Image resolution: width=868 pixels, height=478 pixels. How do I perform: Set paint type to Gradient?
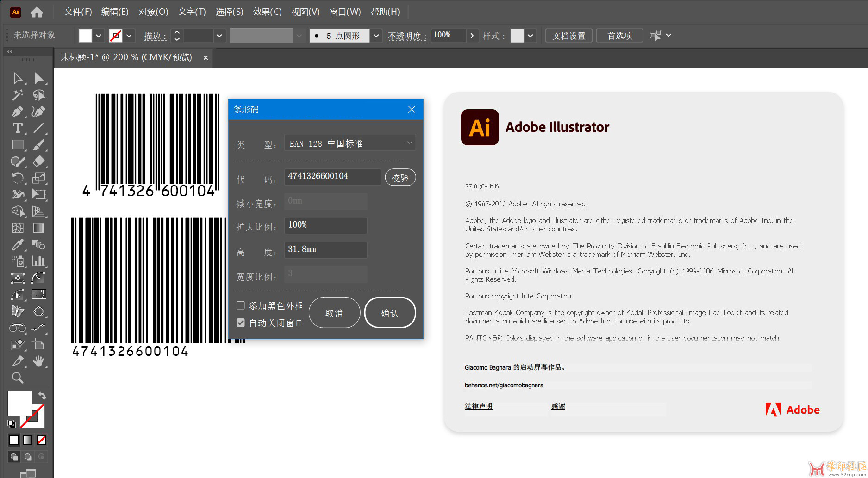(28, 440)
